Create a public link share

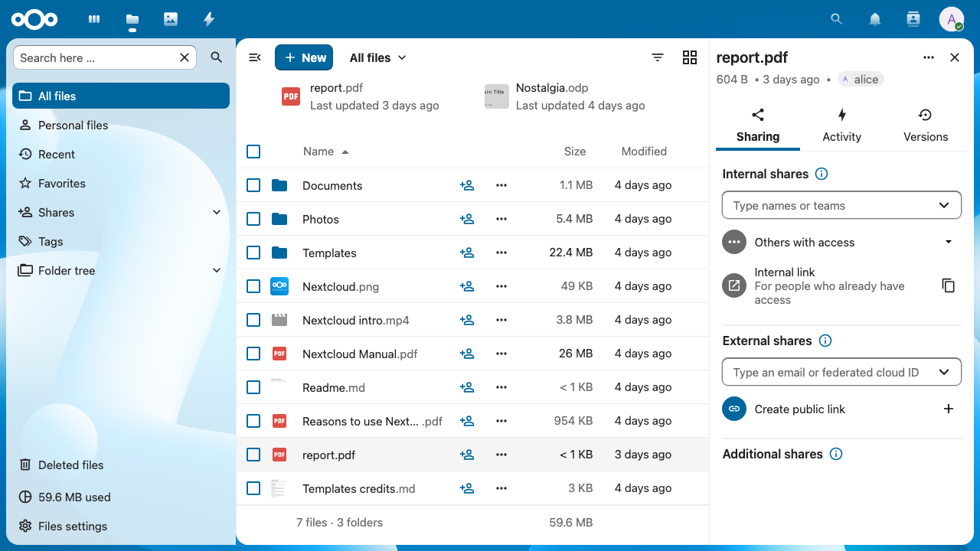tap(948, 409)
